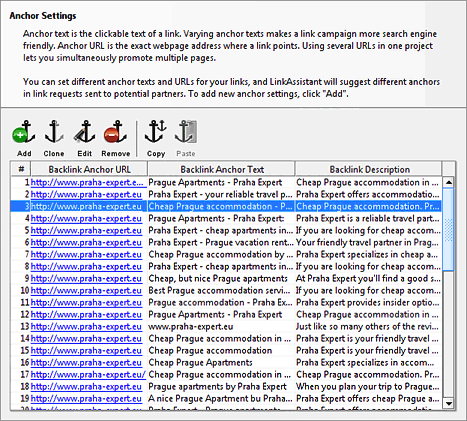The width and height of the screenshot is (467, 421).
Task: Select 'Praha Expert is a reliable travel part...' description
Action: coord(368,218)
